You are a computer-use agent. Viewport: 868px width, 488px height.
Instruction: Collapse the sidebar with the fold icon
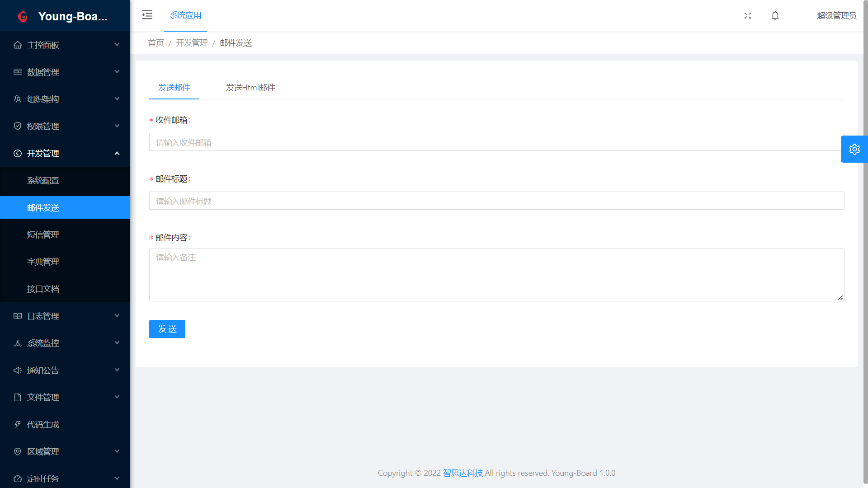pos(147,15)
